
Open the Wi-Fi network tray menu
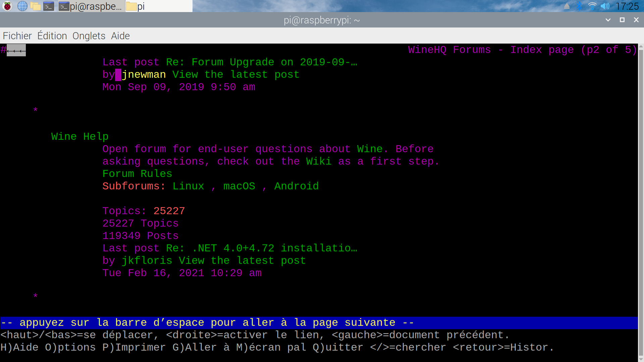pyautogui.click(x=592, y=6)
